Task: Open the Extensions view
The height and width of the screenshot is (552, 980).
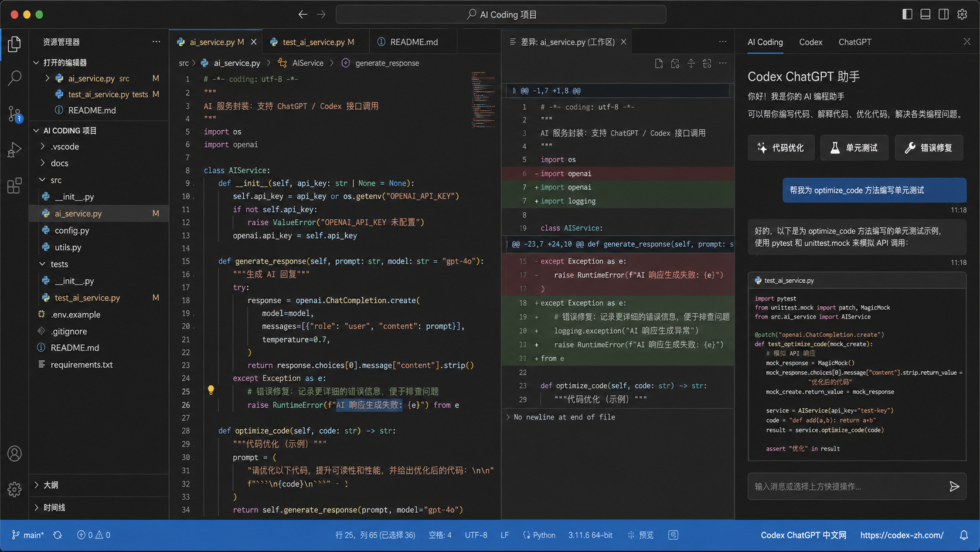Action: tap(15, 185)
